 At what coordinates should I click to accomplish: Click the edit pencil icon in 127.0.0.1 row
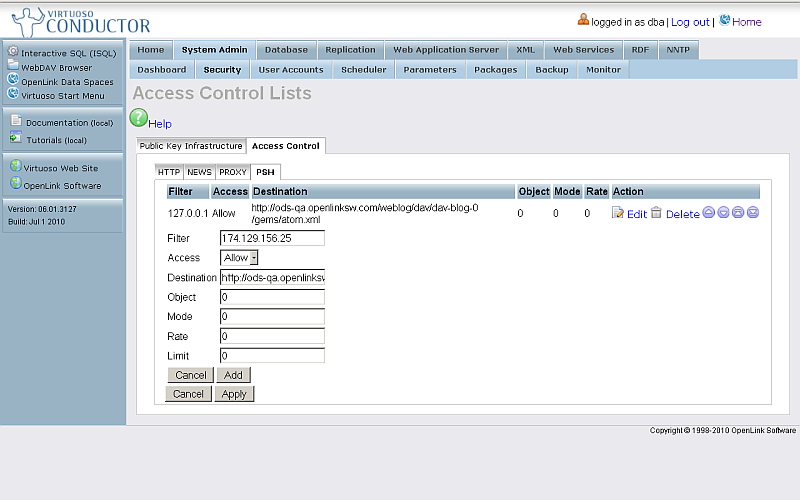[617, 213]
